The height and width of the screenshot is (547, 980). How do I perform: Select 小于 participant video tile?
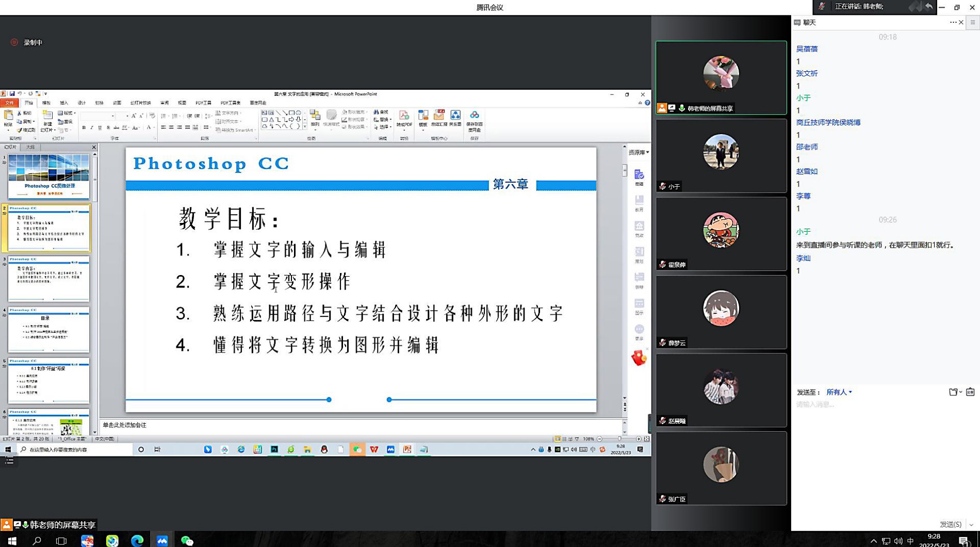(x=721, y=156)
